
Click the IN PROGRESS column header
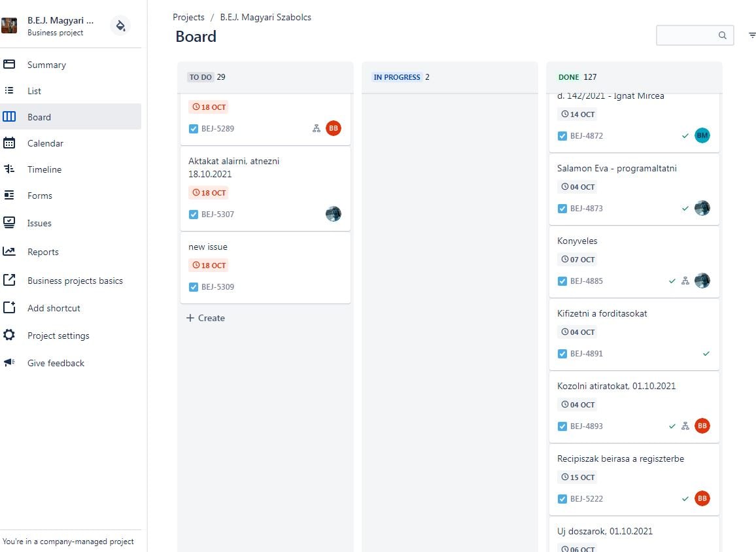tap(450, 77)
